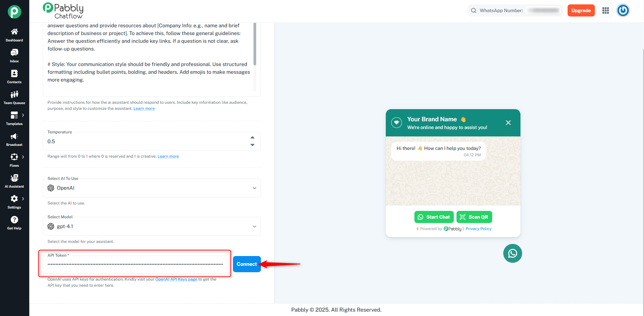Open the Get Help question icon
Screen dimensions: 644x316
14,220
